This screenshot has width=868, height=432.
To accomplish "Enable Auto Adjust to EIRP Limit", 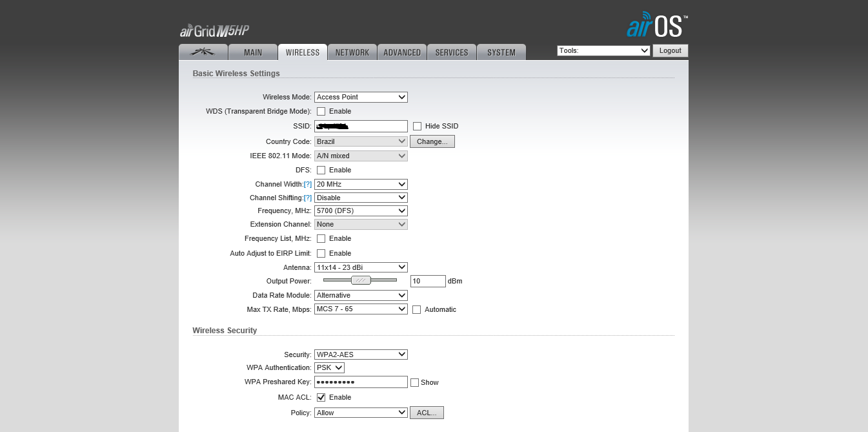I will pos(321,254).
